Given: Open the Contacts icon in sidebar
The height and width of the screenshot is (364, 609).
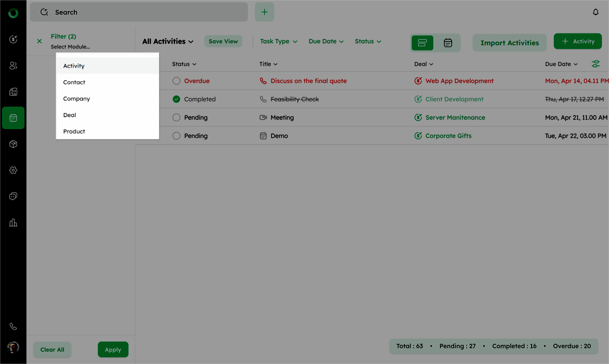Looking at the screenshot, I should point(13,66).
